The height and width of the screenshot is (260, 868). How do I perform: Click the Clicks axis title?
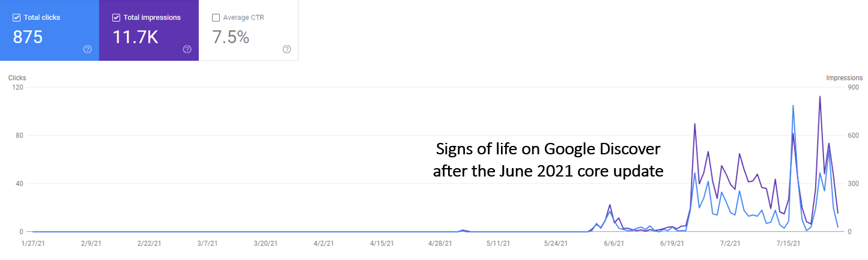(x=17, y=77)
